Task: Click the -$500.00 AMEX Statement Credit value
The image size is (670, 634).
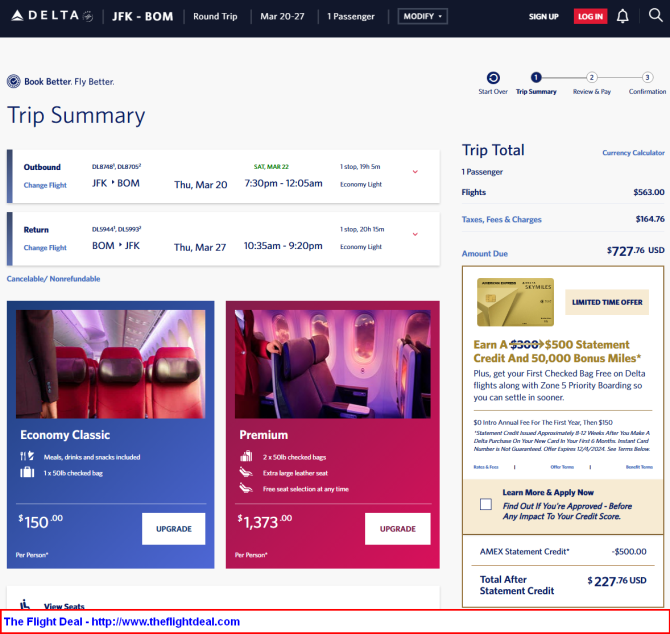Action: click(x=629, y=552)
